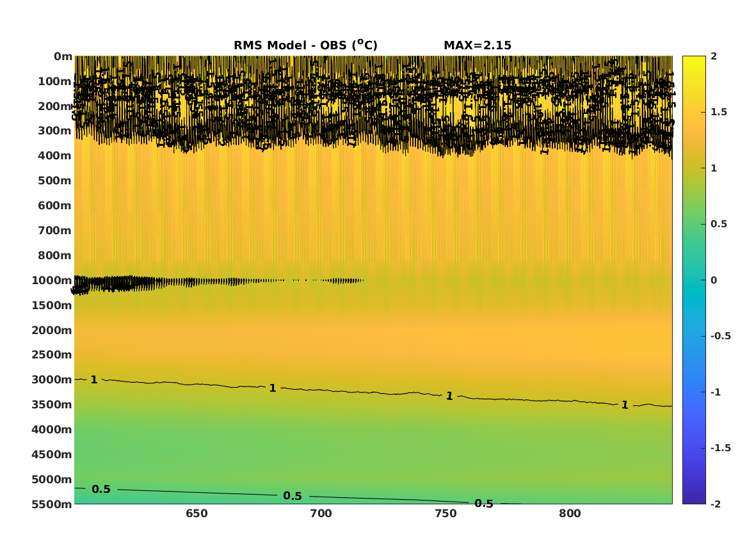Click the '1000m' depth axis label
Screen dimensions: 747x560
(52, 280)
